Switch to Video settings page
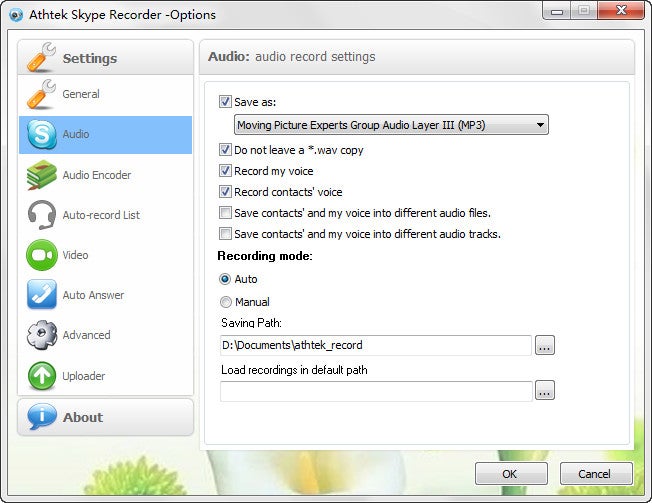This screenshot has width=652, height=503. click(105, 255)
